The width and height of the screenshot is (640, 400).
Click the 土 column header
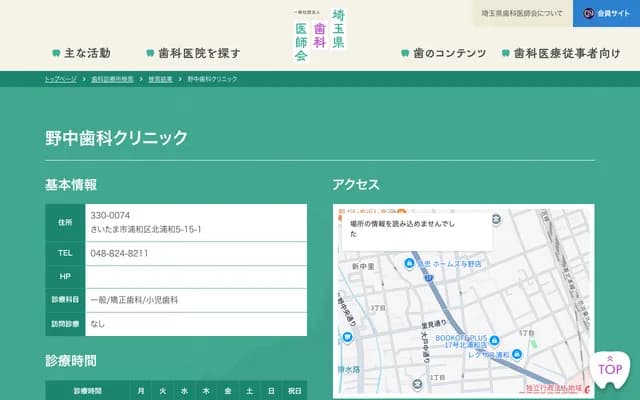click(249, 391)
